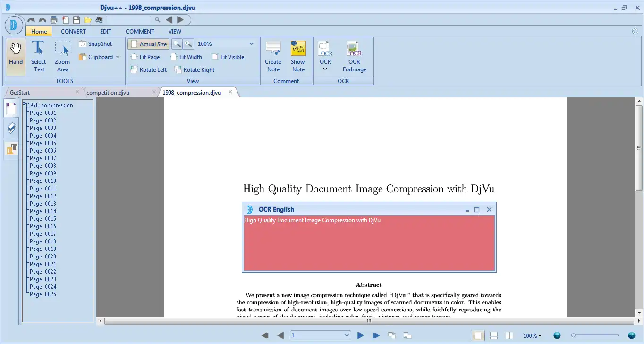Image resolution: width=644 pixels, height=344 pixels.
Task: Select Page 0025 in outline tree
Action: click(x=42, y=294)
